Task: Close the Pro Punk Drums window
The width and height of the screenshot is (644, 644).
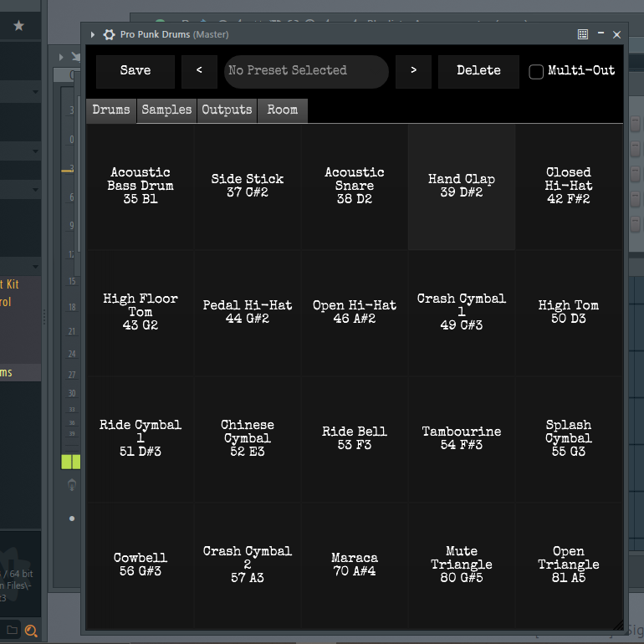Action: pyautogui.click(x=616, y=34)
